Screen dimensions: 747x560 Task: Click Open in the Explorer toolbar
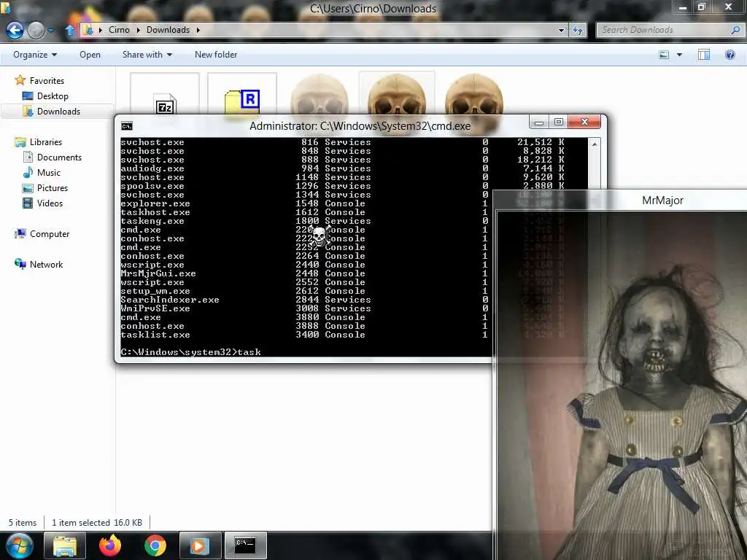pos(90,55)
